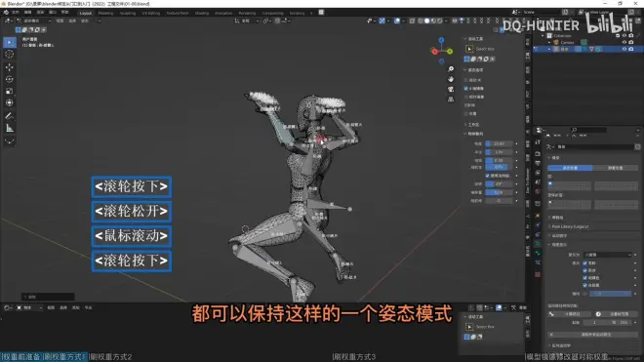The width and height of the screenshot is (644, 362).
Task: Toggle the fourth checked box under armature viewport display
Action: click(584, 285)
